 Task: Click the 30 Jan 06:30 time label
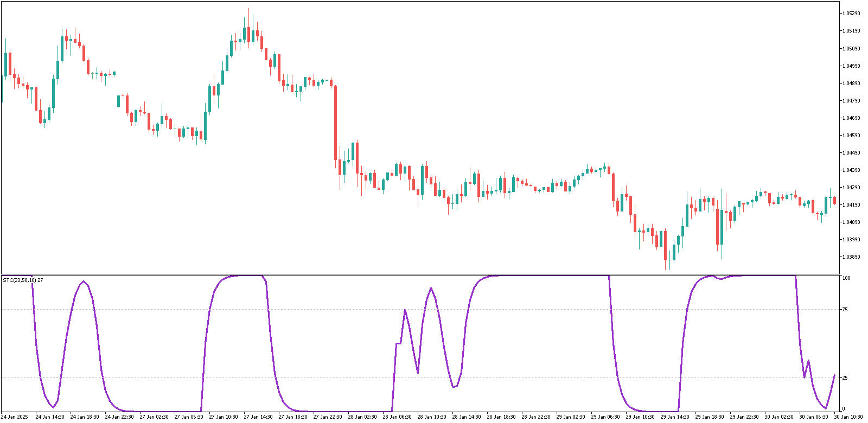coord(814,417)
